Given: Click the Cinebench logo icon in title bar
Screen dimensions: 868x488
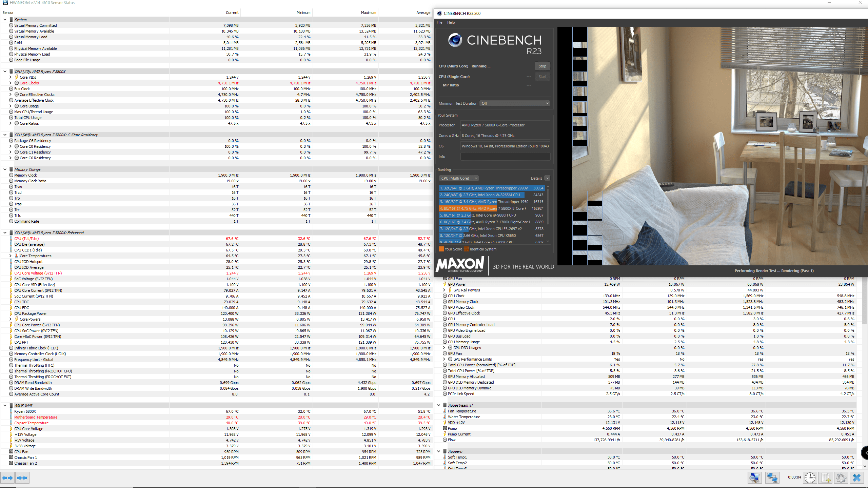Looking at the screenshot, I should pos(439,13).
